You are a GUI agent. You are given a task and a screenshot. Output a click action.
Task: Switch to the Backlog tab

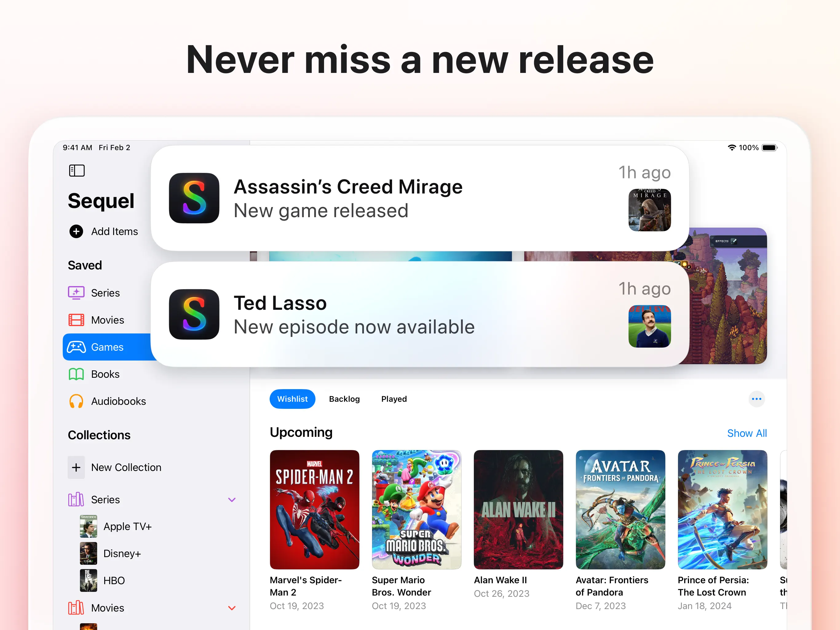344,399
